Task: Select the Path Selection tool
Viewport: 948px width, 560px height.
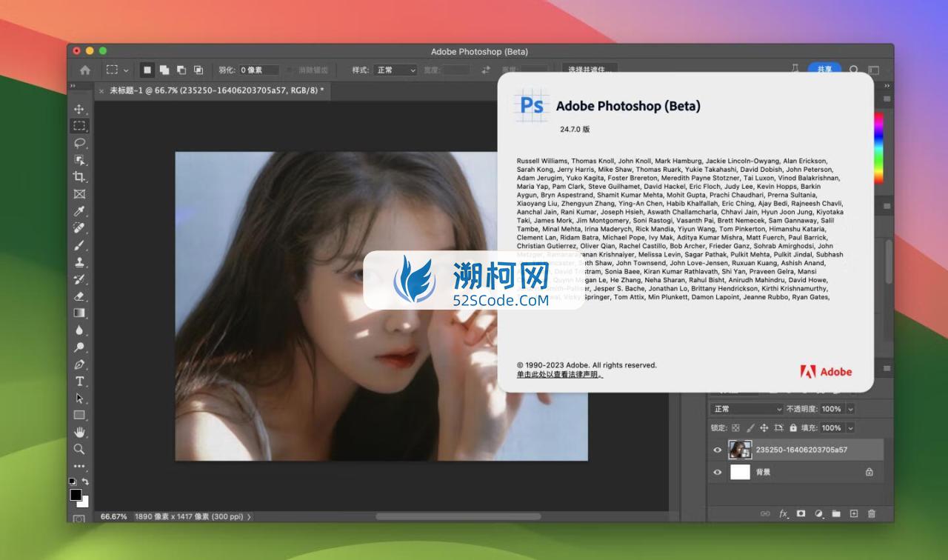Action: pyautogui.click(x=79, y=399)
